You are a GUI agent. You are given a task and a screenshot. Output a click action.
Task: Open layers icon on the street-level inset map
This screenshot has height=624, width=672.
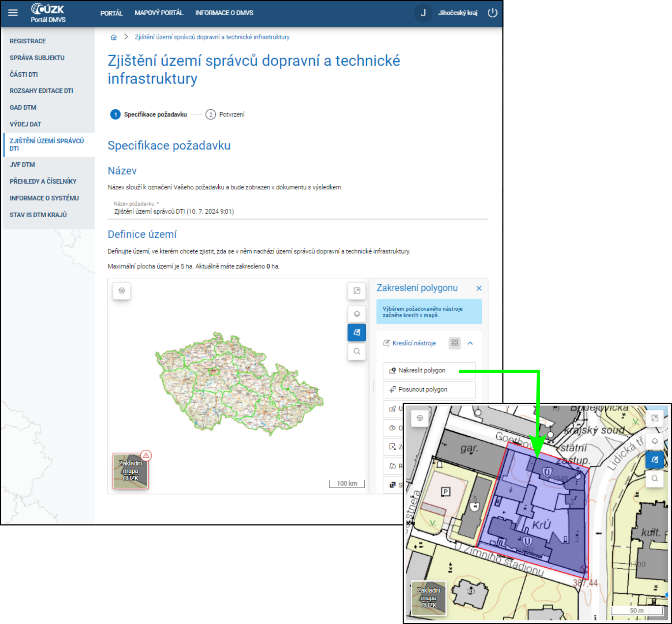coord(655,441)
